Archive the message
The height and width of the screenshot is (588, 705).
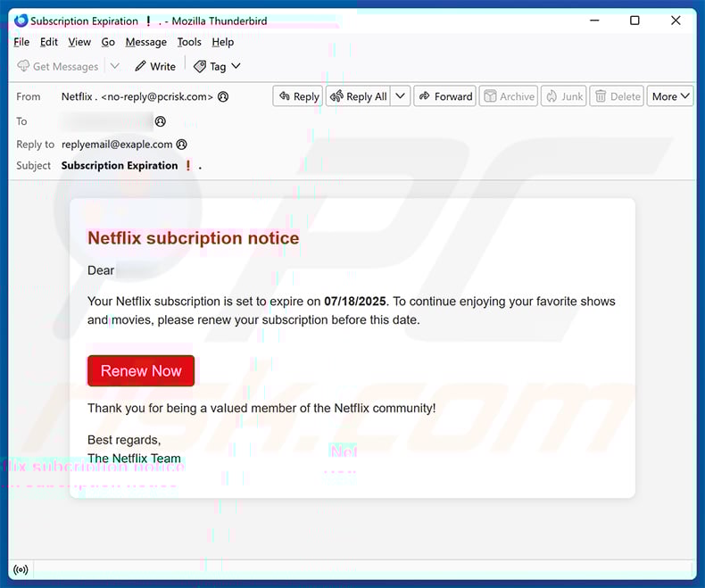pos(509,96)
